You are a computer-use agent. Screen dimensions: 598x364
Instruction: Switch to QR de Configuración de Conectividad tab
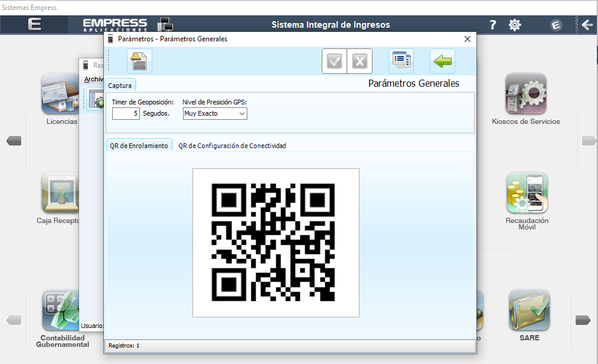pyautogui.click(x=232, y=146)
